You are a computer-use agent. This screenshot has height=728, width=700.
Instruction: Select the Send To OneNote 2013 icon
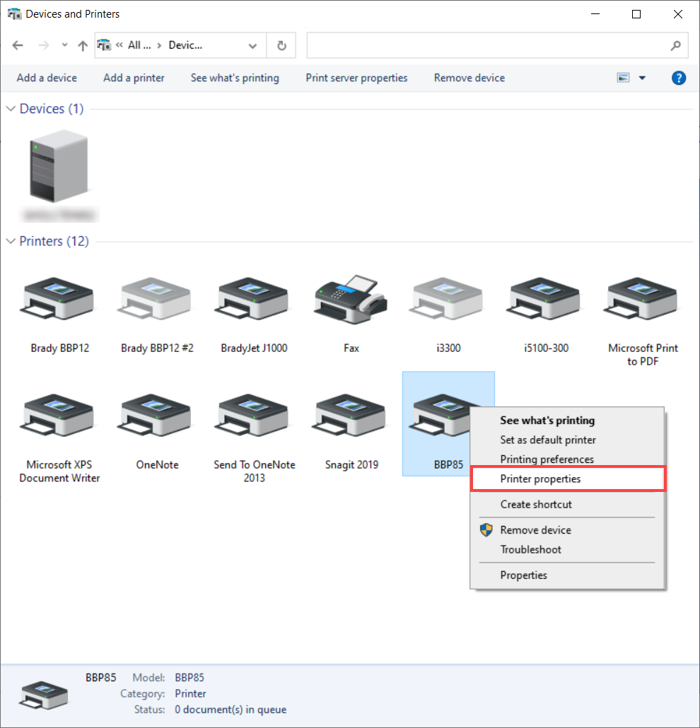coord(252,415)
